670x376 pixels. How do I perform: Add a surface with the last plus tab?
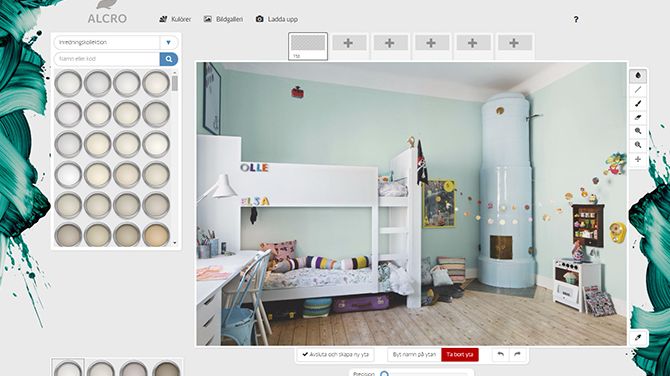(x=514, y=43)
